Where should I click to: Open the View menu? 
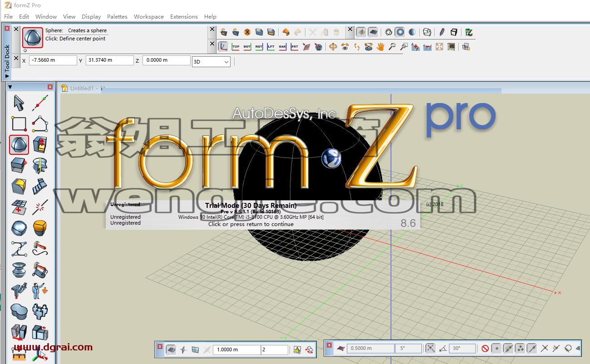[x=69, y=16]
